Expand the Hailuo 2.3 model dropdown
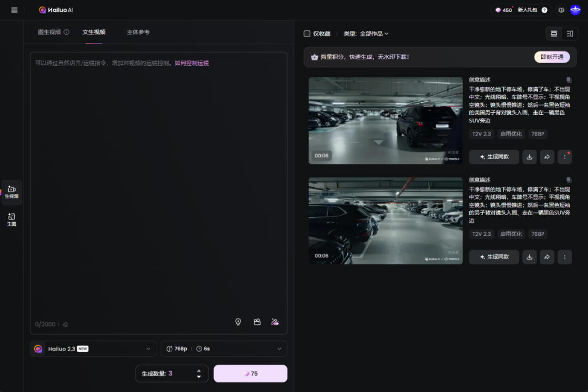This screenshot has width=588, height=392. [x=93, y=348]
